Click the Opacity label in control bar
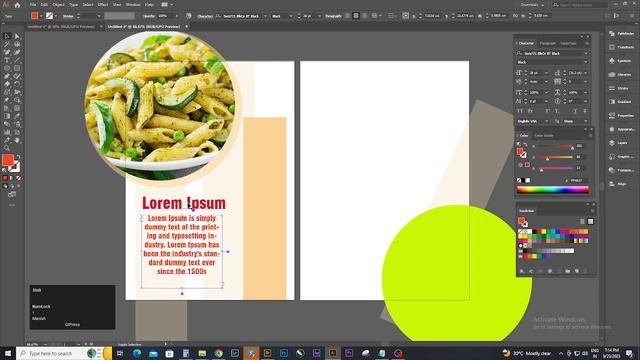The height and width of the screenshot is (360, 640). pyautogui.click(x=149, y=16)
